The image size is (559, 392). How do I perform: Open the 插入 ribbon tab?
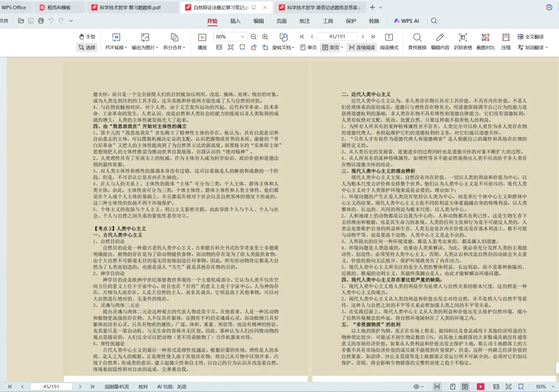coord(236,21)
